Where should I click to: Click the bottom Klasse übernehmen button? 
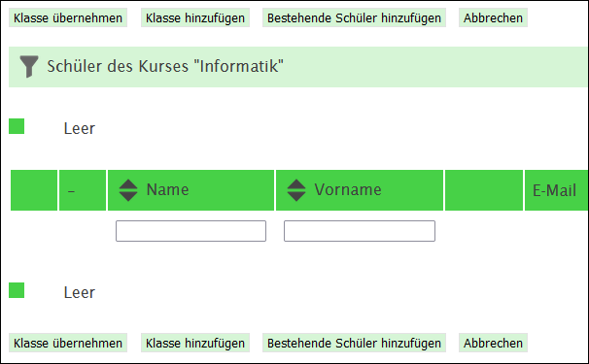coord(68,343)
